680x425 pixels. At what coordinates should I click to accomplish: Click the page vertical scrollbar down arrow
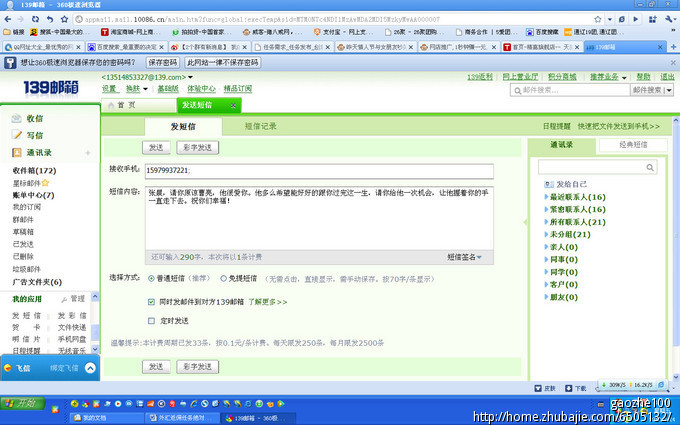point(676,376)
